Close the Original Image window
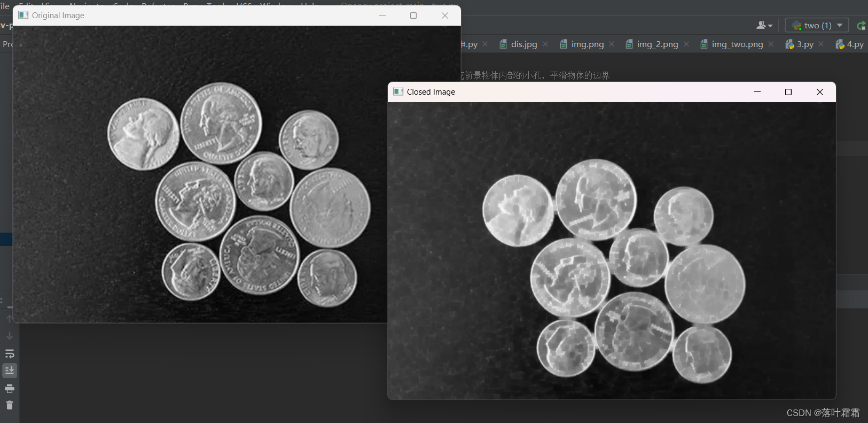This screenshot has width=868, height=423. tap(445, 15)
